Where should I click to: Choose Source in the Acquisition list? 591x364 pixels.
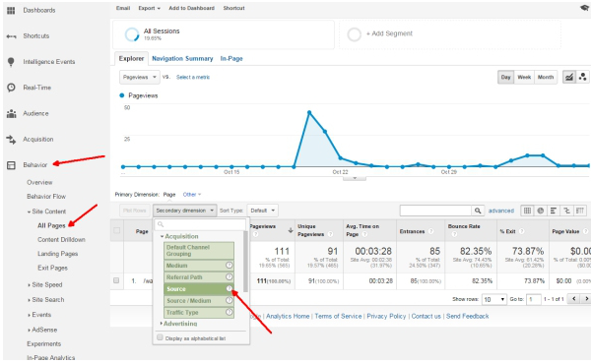pos(199,289)
